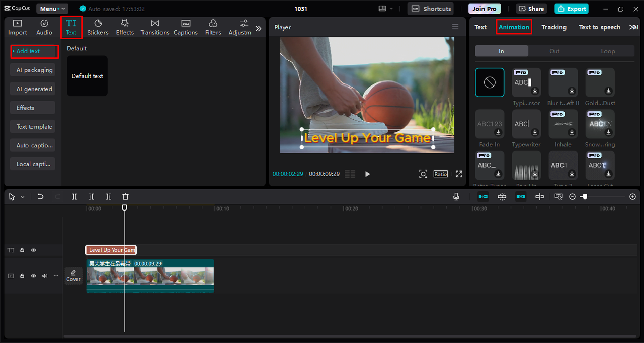Lock the text track
The width and height of the screenshot is (644, 343).
[22, 250]
